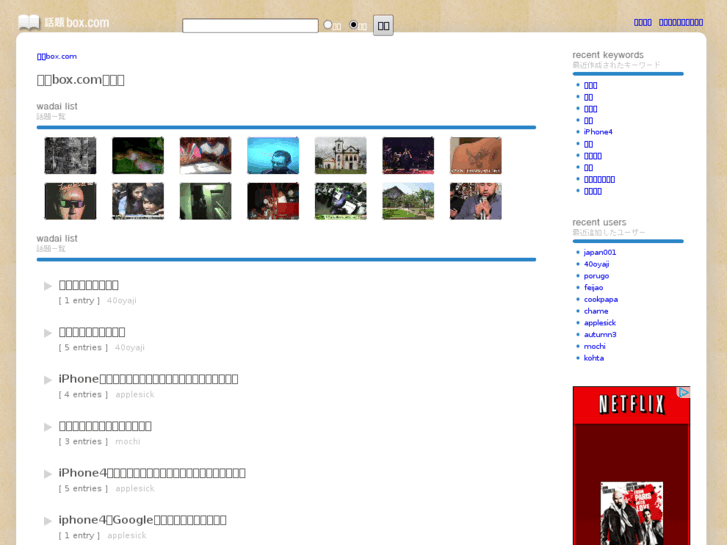The image size is (727, 545).
Task: Expand the triangle beside mochi 3 entries topic
Action: click(x=48, y=427)
